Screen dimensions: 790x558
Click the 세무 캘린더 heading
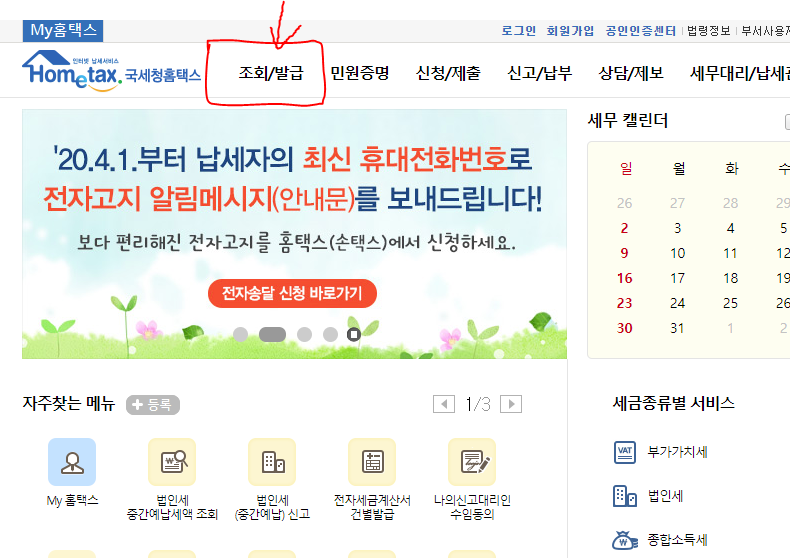[x=628, y=120]
